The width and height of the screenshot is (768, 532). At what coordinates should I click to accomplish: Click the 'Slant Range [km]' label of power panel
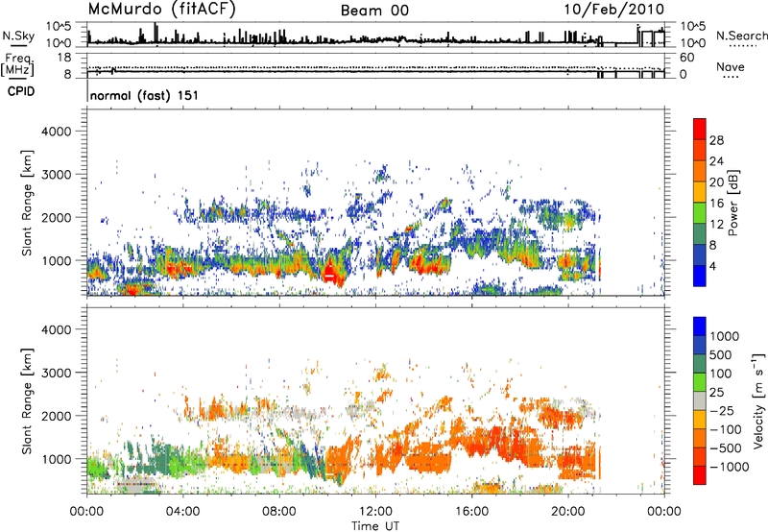coord(27,203)
